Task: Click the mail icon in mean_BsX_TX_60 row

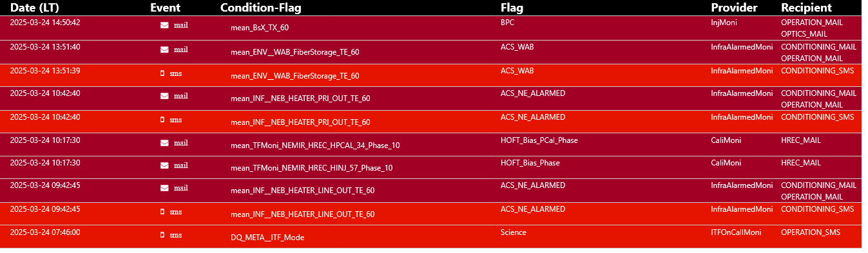Action: 164,25
